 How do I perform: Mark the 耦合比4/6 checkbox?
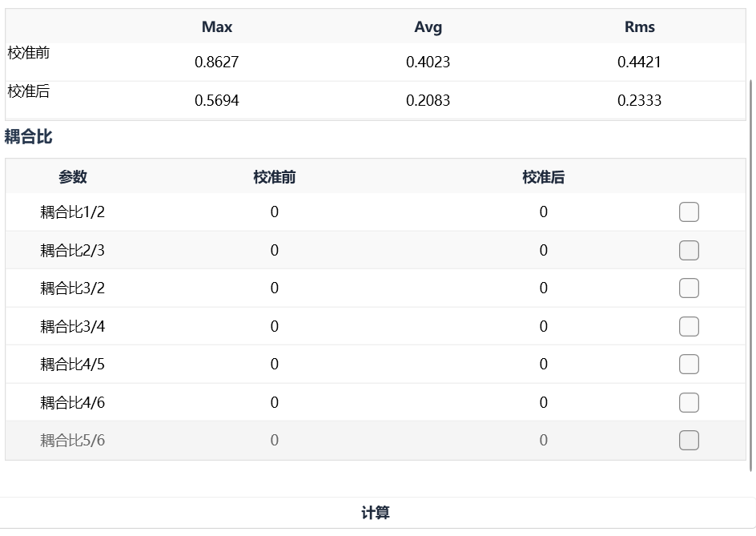689,403
